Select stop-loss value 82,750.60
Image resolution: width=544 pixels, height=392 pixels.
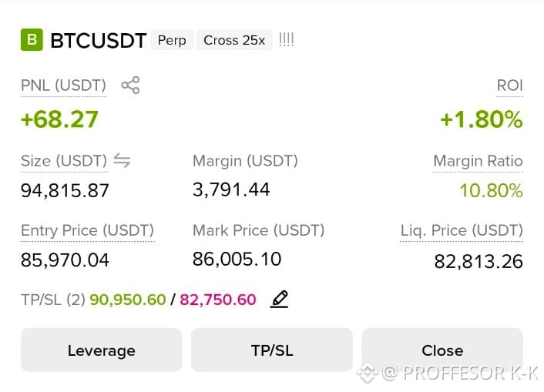[218, 300]
